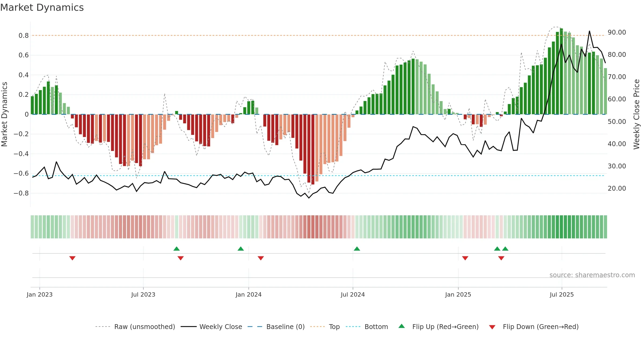Click the red flip-down triangle in legend

pos(492,327)
